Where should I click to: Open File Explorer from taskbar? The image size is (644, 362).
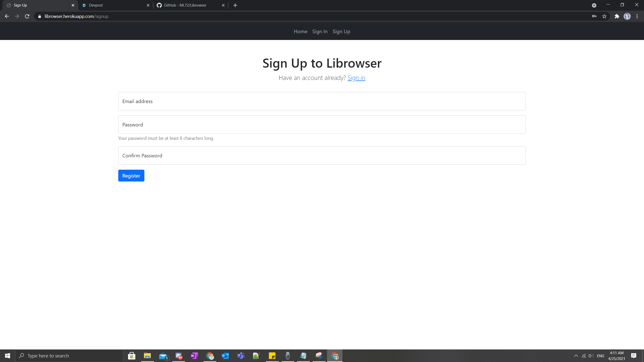[x=147, y=356]
